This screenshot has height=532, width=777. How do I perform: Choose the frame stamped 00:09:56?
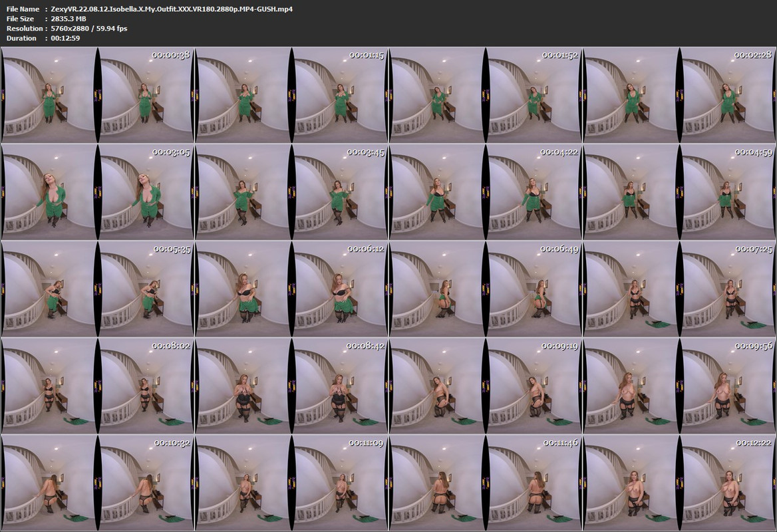click(680, 386)
